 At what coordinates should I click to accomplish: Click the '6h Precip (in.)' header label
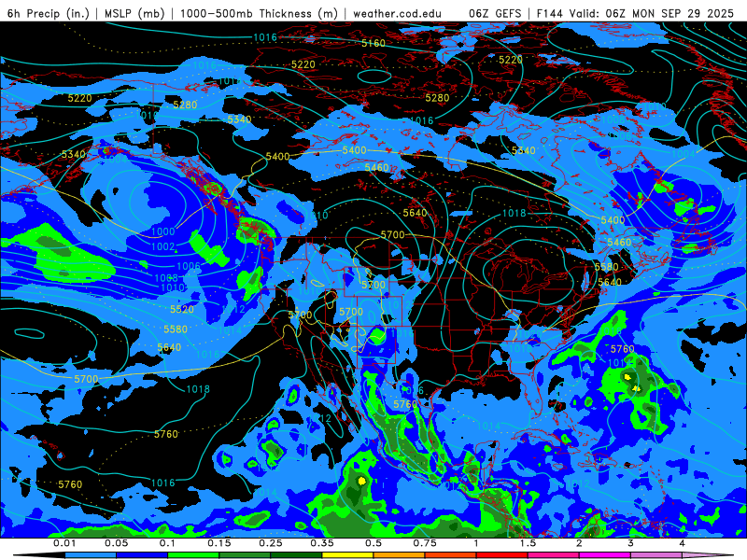tap(49, 13)
